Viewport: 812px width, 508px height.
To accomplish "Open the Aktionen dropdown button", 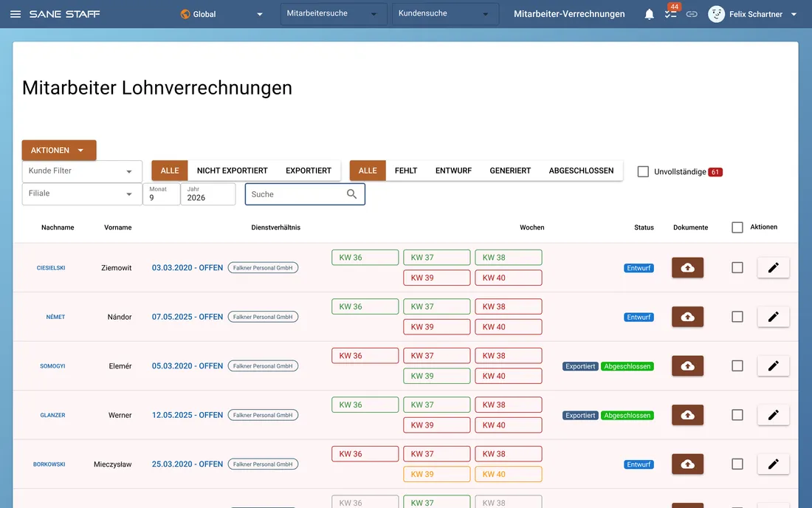I will pos(59,150).
